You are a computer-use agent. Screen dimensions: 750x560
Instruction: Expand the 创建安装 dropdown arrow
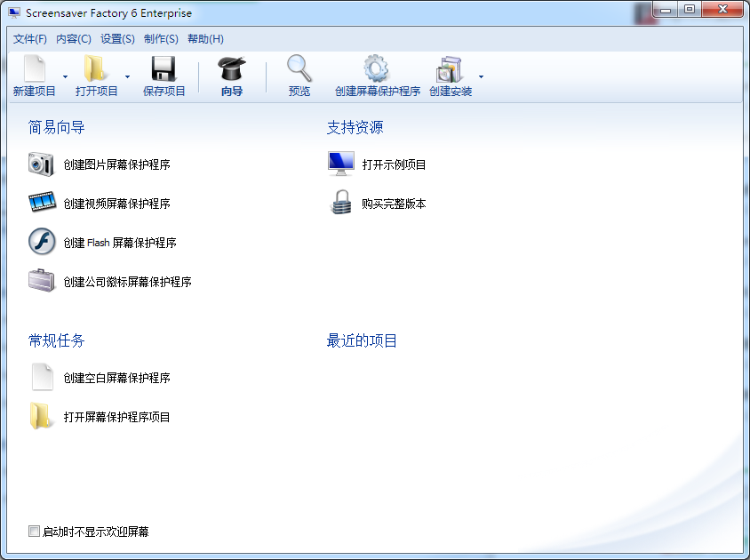tap(481, 76)
